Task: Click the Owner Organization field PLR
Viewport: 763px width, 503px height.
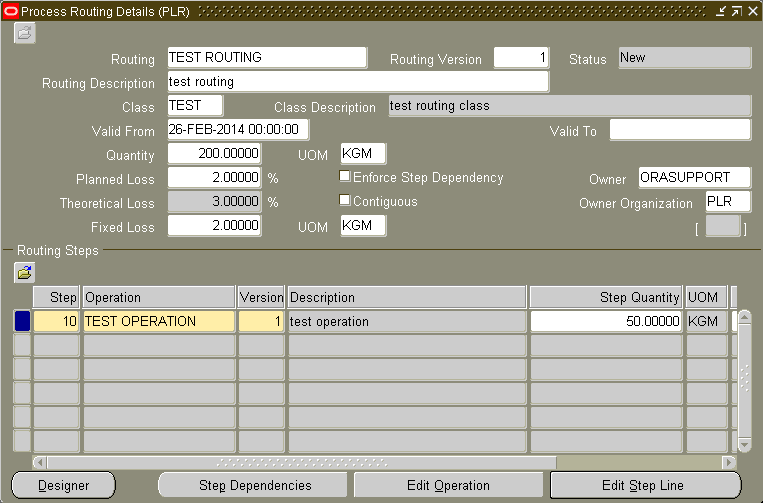Action: (728, 201)
